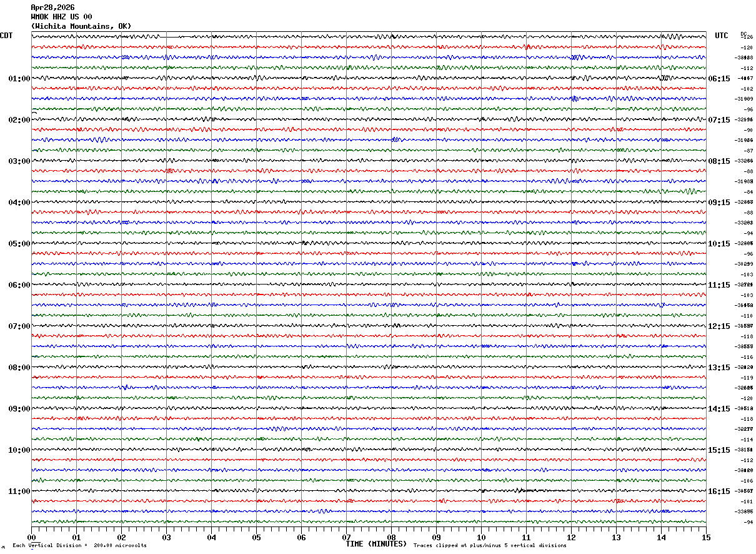Select the 04:00 CDT row label
This screenshot has height=554, width=756.
click(19, 203)
